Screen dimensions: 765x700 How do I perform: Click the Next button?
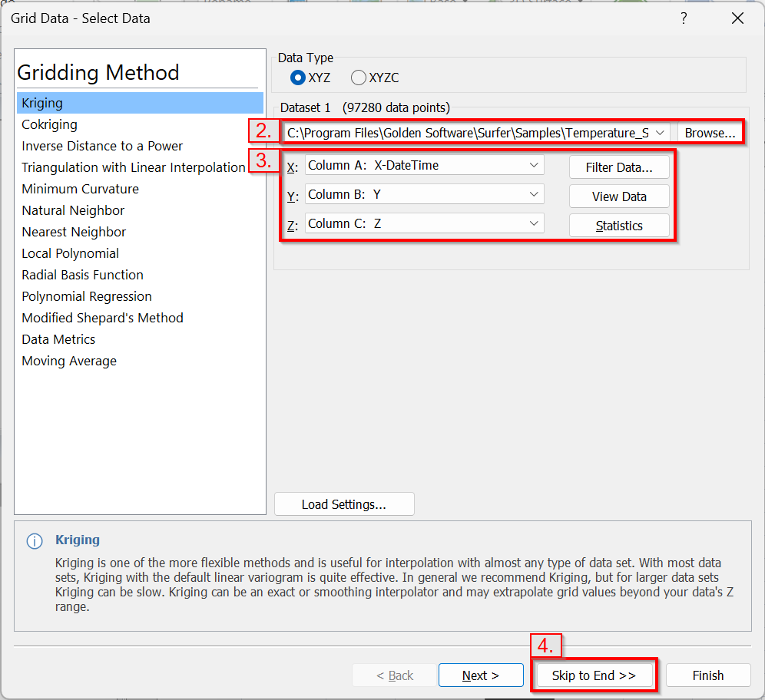[x=481, y=675]
